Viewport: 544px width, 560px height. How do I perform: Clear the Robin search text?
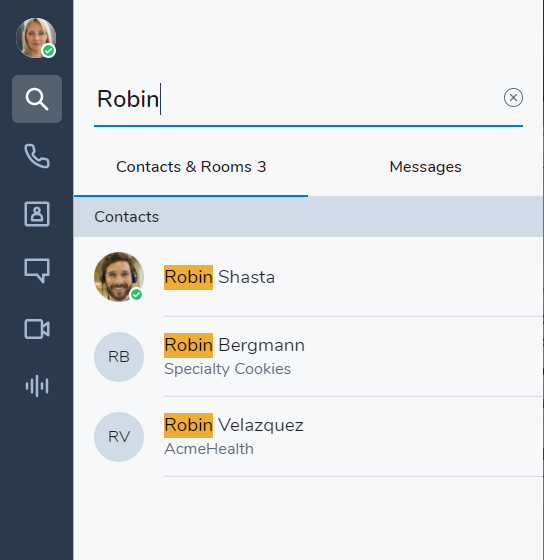pyautogui.click(x=513, y=98)
